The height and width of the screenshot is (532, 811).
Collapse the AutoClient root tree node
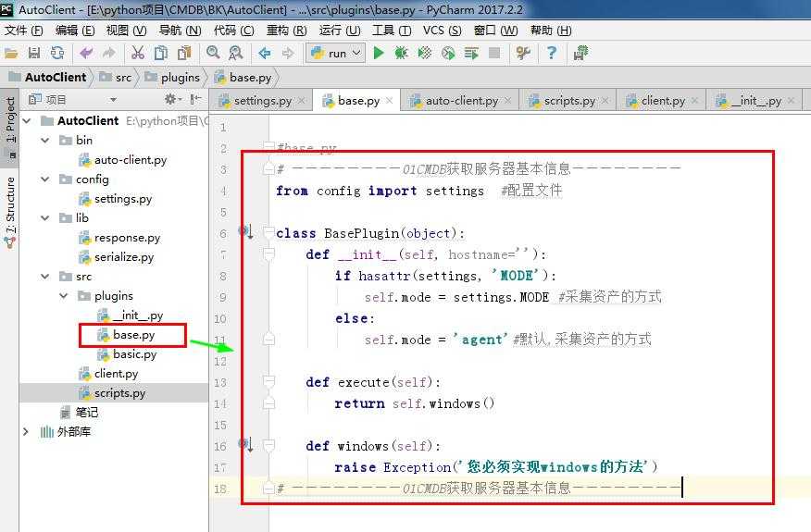point(27,121)
